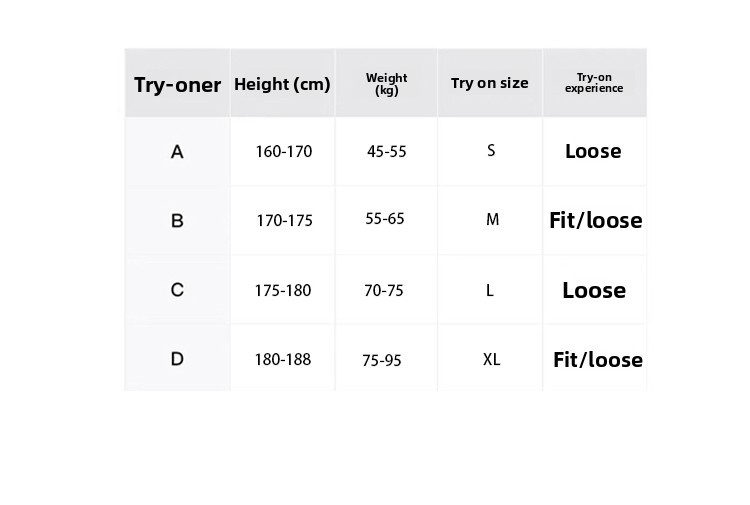The image size is (750, 505).
Task: Click the 55-65 weight value
Action: (385, 218)
